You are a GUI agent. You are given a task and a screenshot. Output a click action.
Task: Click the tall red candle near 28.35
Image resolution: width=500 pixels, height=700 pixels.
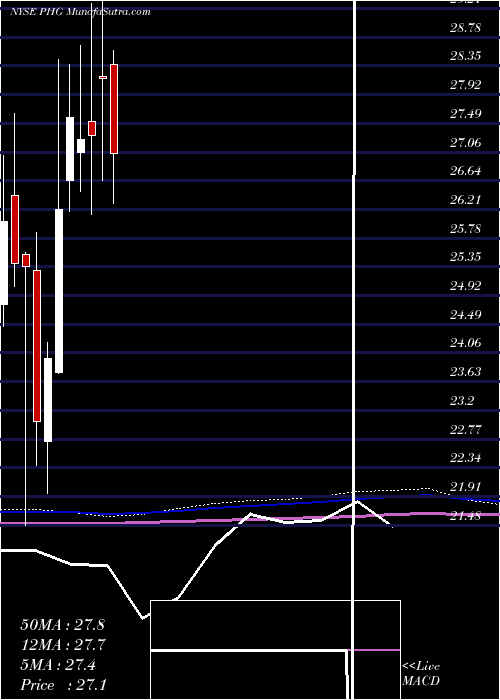(x=114, y=109)
